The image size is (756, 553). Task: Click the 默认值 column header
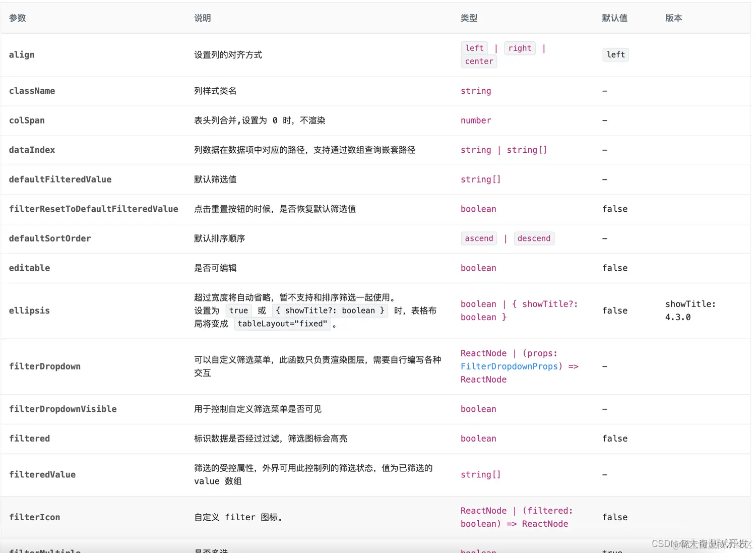[615, 18]
